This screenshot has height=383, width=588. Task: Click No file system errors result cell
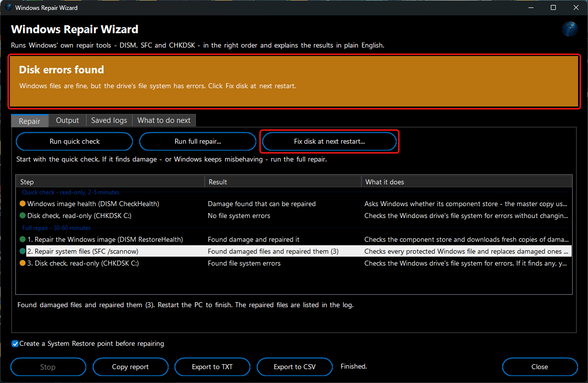(239, 216)
